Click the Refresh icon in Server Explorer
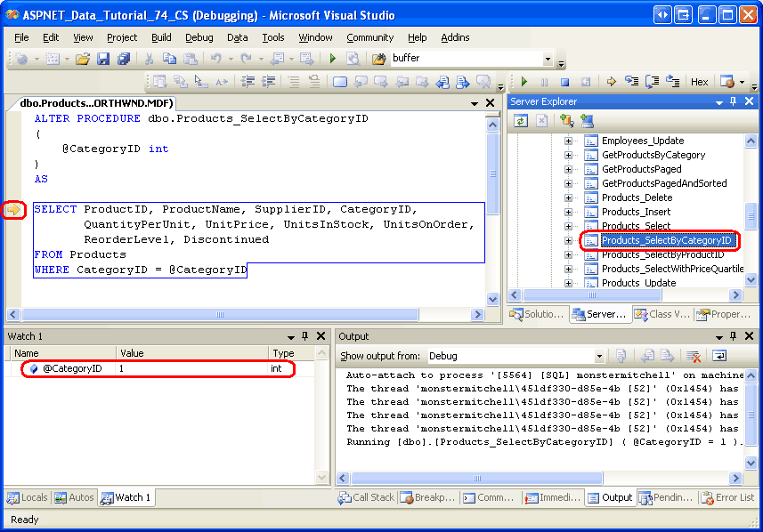This screenshot has height=532, width=763. tap(520, 121)
